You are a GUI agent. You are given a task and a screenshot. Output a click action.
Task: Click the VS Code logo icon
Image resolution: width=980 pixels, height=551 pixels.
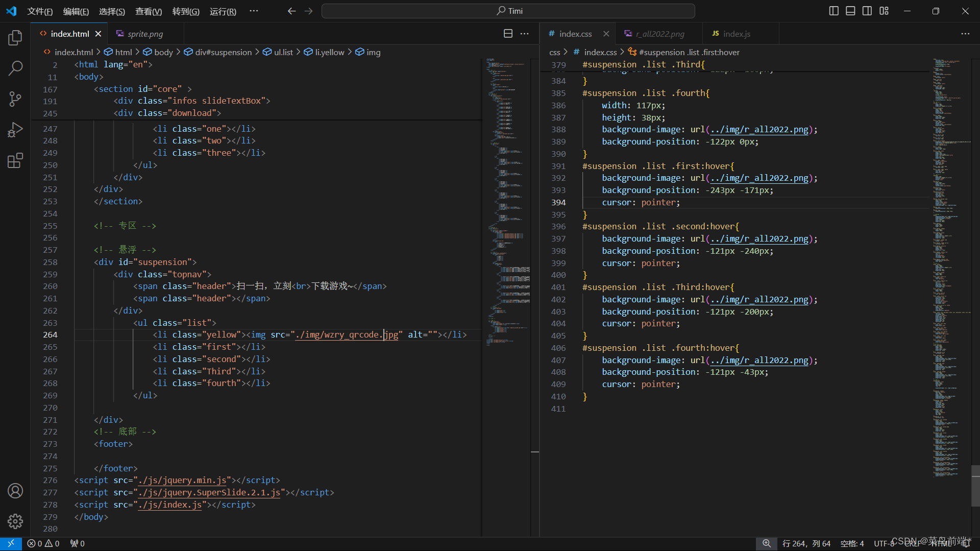point(11,11)
